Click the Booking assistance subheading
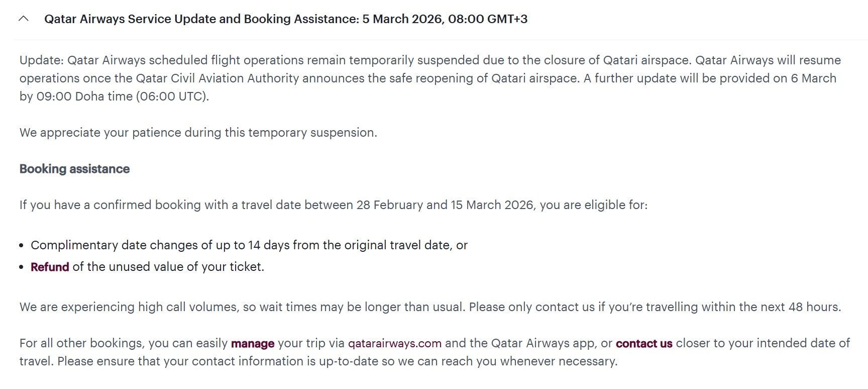The width and height of the screenshot is (868, 389). (74, 169)
